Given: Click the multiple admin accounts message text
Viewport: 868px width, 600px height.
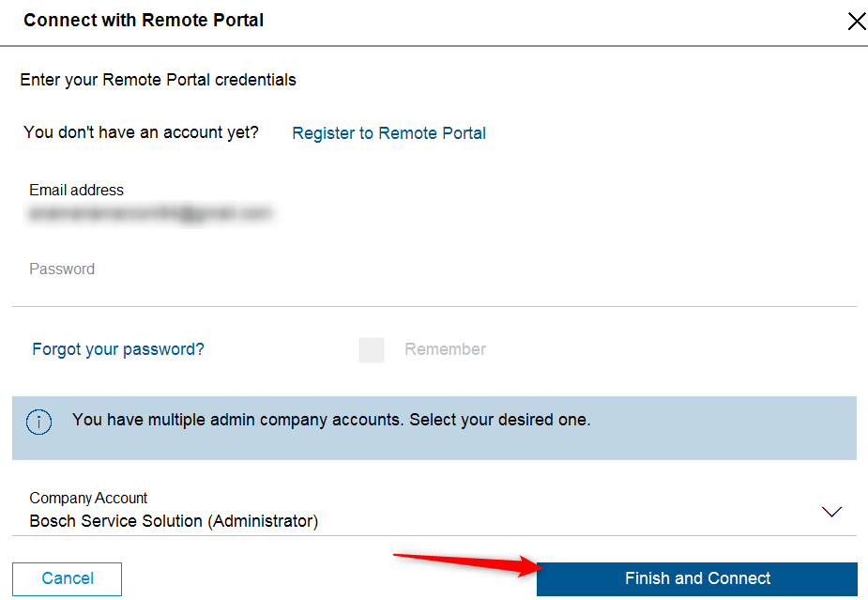Looking at the screenshot, I should click(x=331, y=420).
